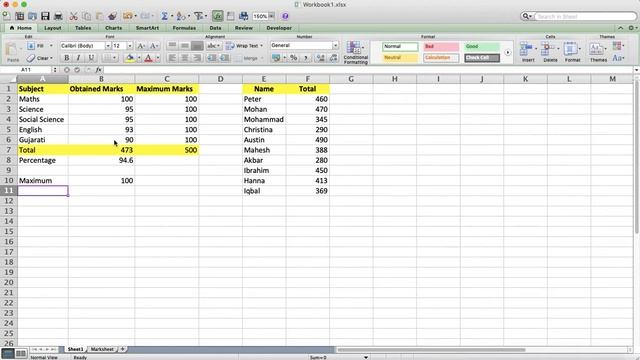The image size is (640, 360).
Task: Toggle Italic formatting
Action: click(x=79, y=58)
